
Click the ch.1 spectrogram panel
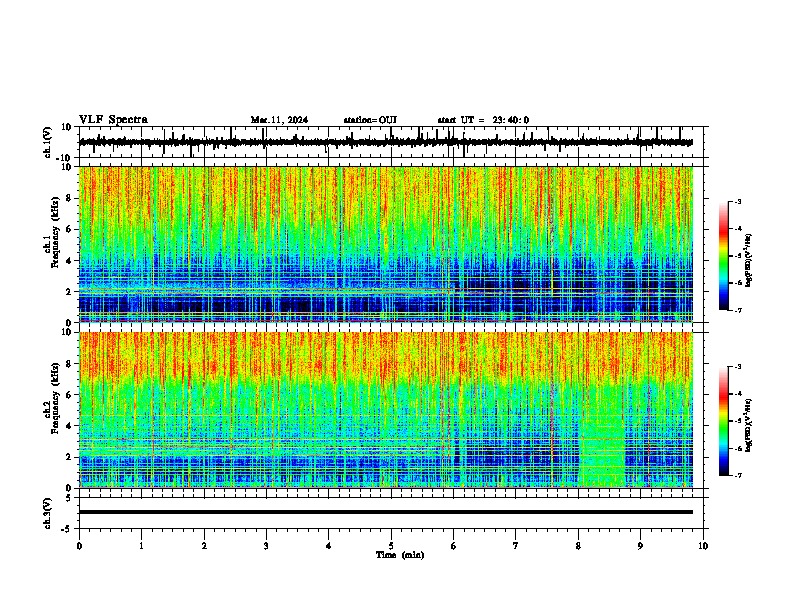(x=386, y=244)
